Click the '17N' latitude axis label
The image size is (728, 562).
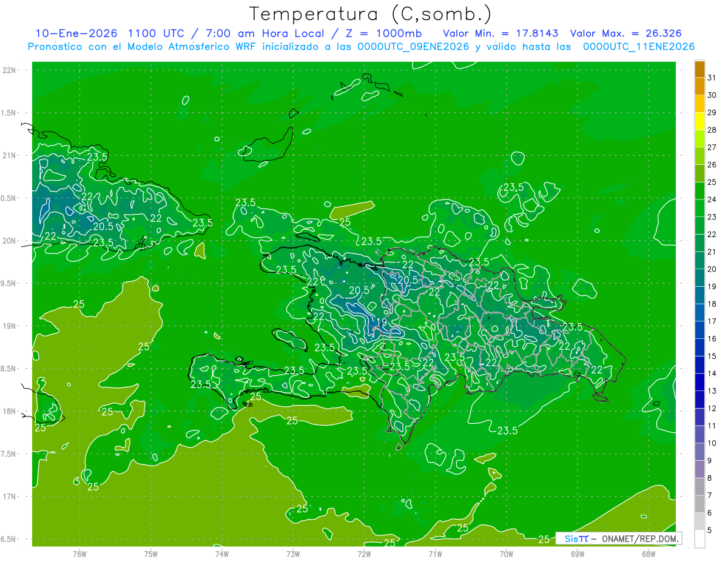pos(10,497)
